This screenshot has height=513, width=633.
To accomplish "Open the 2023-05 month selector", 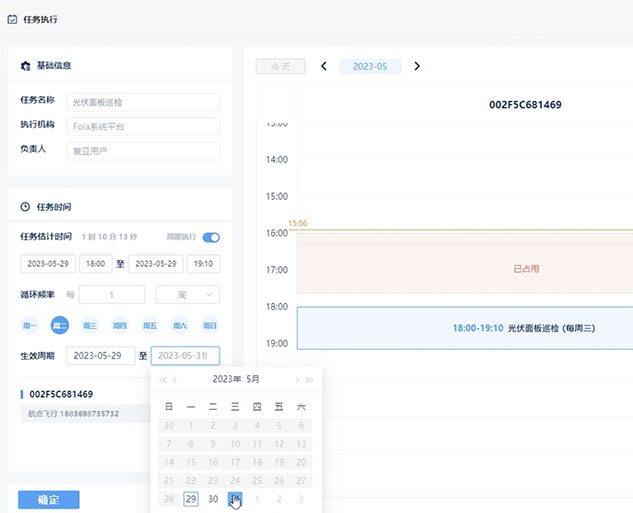I will (370, 66).
